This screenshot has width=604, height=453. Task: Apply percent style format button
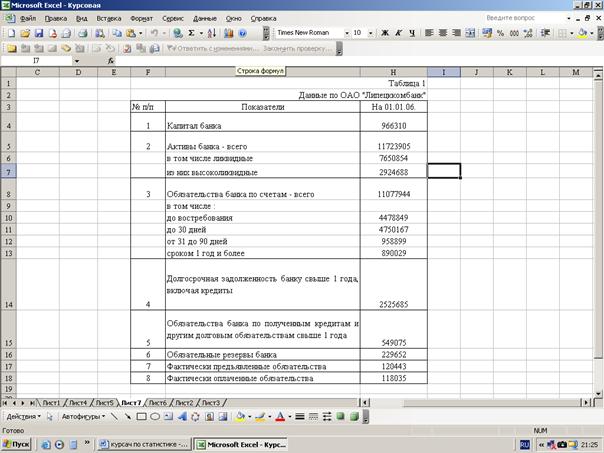[x=500, y=33]
